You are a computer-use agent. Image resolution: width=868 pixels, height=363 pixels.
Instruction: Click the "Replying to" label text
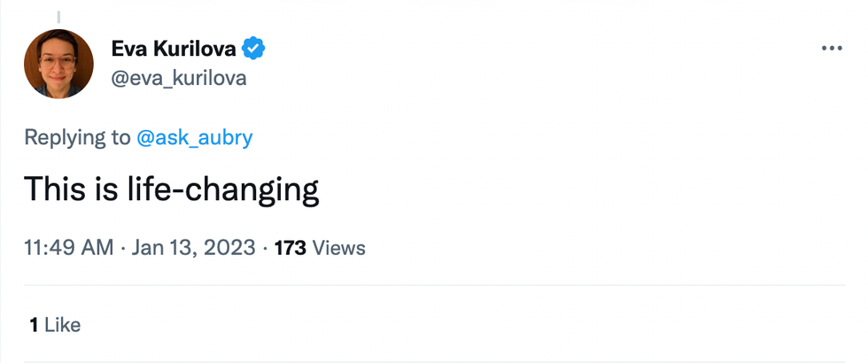tap(77, 137)
